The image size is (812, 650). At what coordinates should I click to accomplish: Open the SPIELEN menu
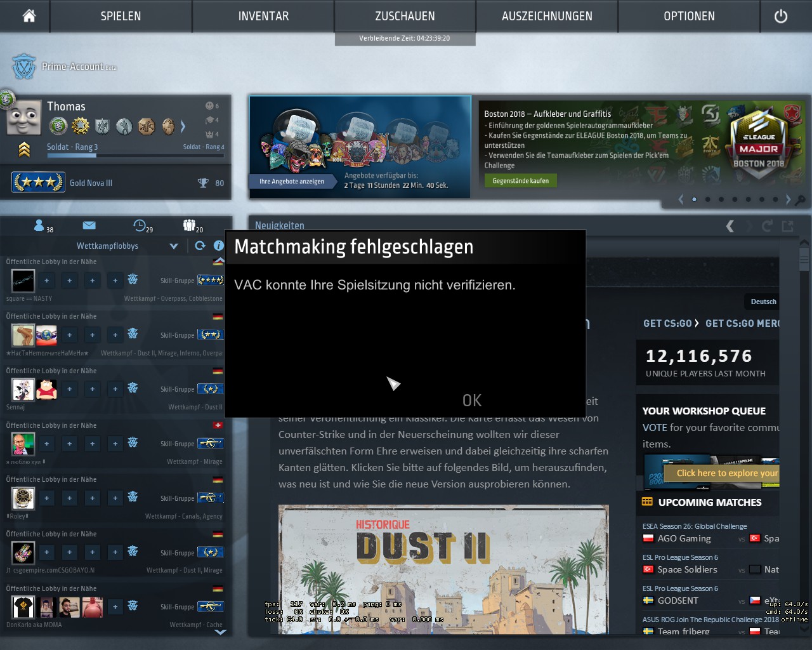tap(121, 16)
